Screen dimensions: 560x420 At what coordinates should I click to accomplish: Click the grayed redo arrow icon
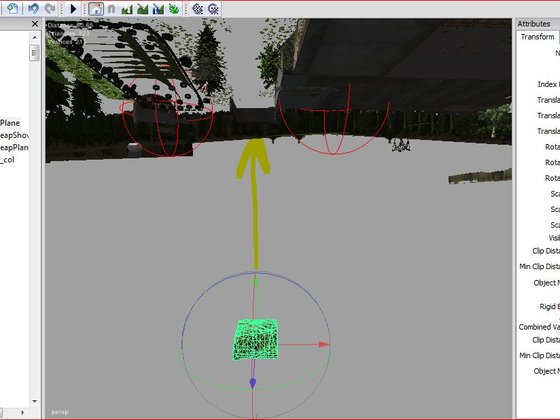tap(50, 8)
